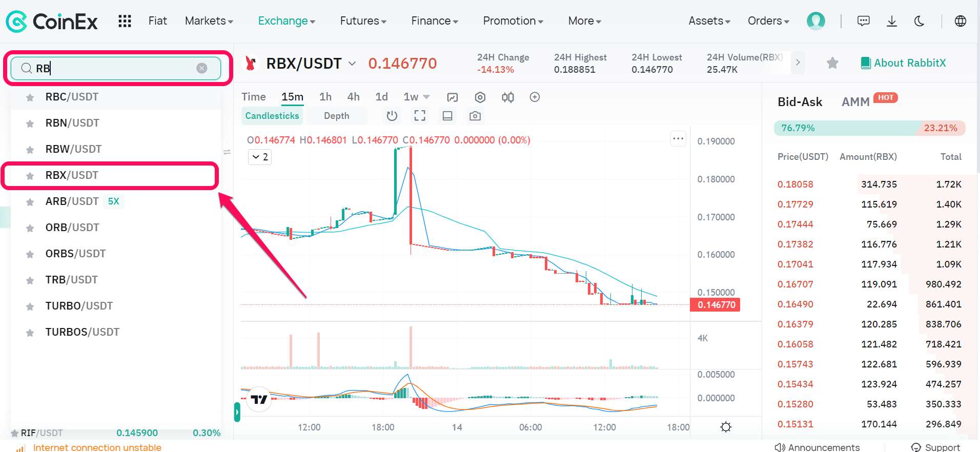The height and width of the screenshot is (452, 980).
Task: Switch to Depth chart tab
Action: [x=336, y=116]
